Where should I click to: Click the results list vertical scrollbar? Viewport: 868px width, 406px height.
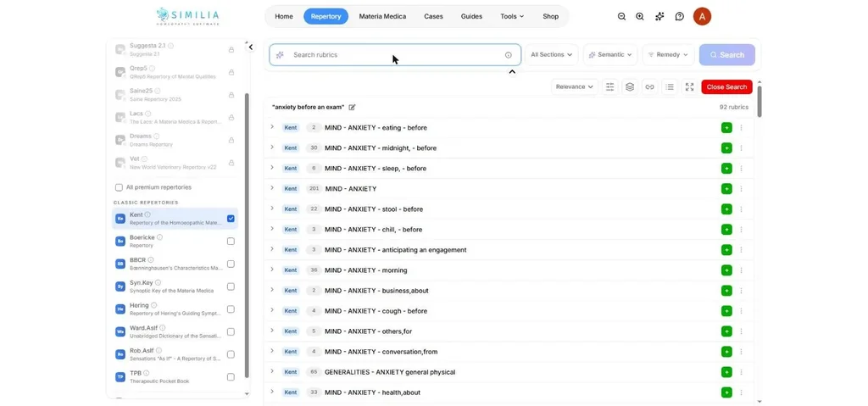click(x=759, y=102)
